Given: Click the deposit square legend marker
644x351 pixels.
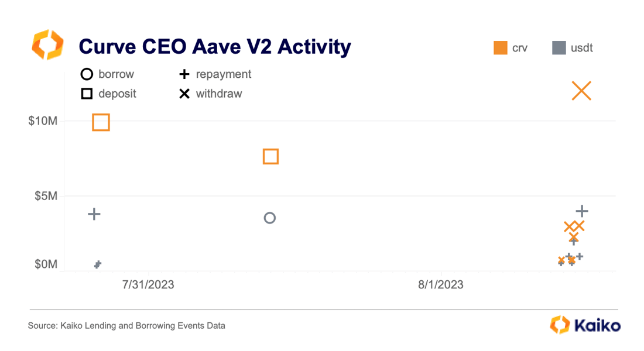Looking at the screenshot, I should [87, 94].
